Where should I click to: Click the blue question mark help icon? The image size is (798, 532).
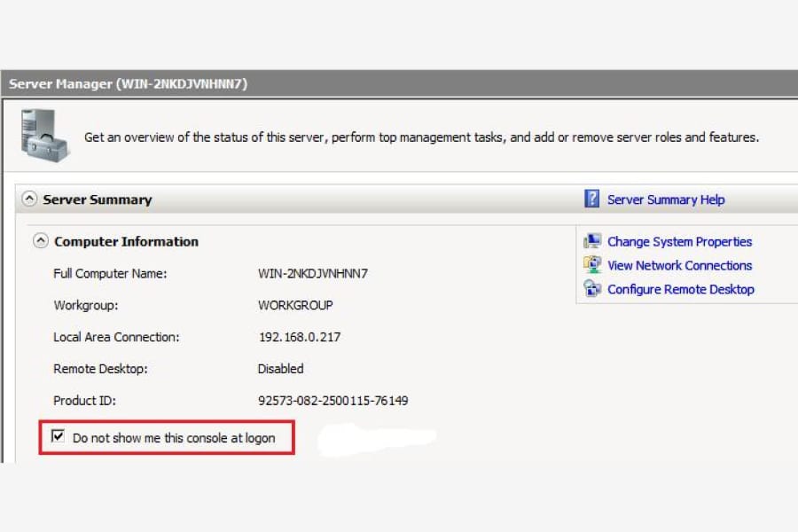pyautogui.click(x=591, y=199)
